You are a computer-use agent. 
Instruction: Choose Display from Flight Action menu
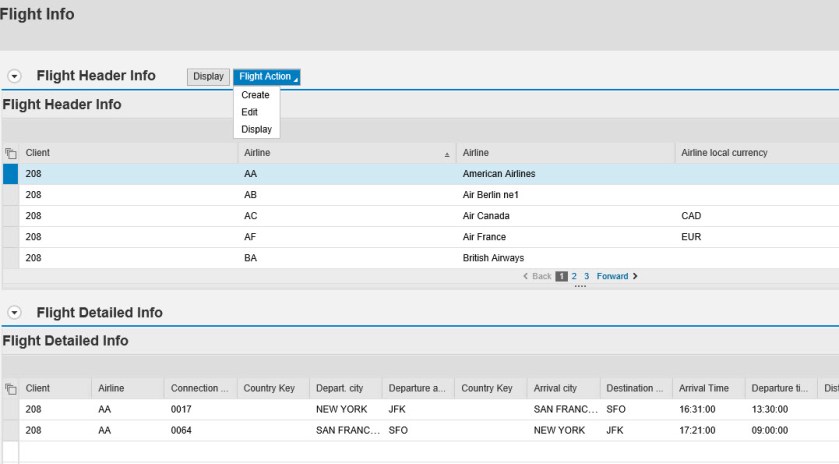point(256,129)
